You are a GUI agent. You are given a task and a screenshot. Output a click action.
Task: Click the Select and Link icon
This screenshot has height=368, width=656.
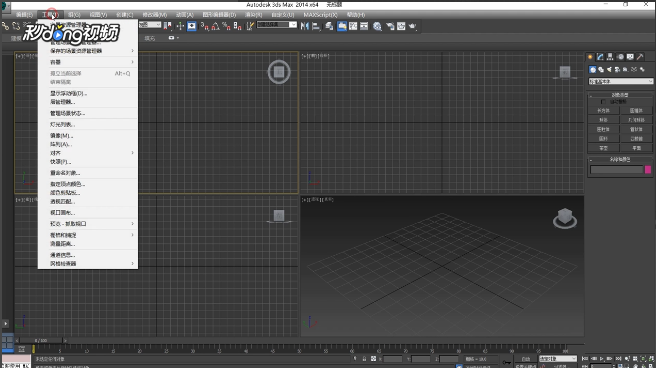(5, 26)
